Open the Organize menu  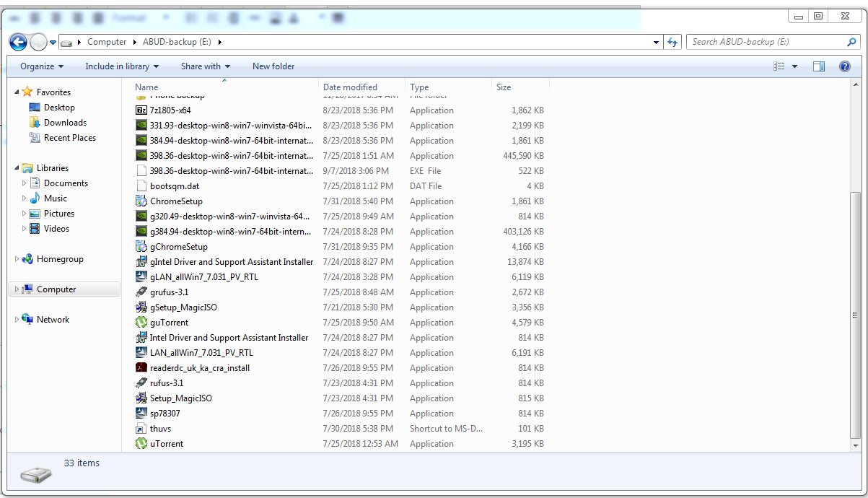point(42,66)
